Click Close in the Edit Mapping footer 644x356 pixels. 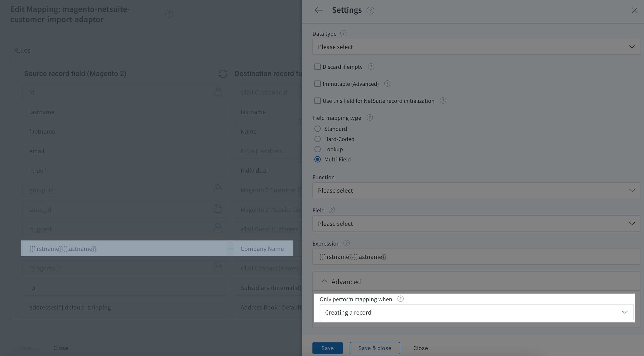pyautogui.click(x=60, y=348)
